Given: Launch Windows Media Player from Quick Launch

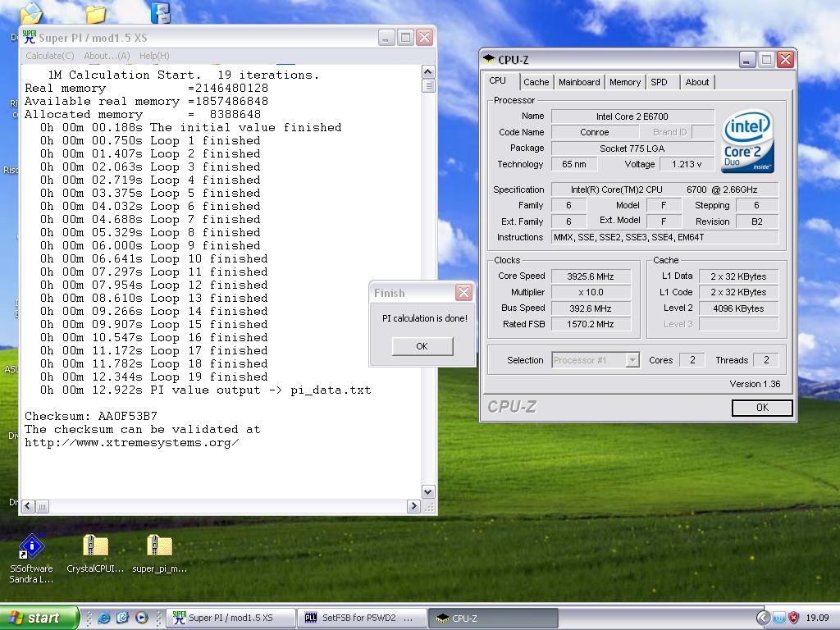Looking at the screenshot, I should [141, 618].
